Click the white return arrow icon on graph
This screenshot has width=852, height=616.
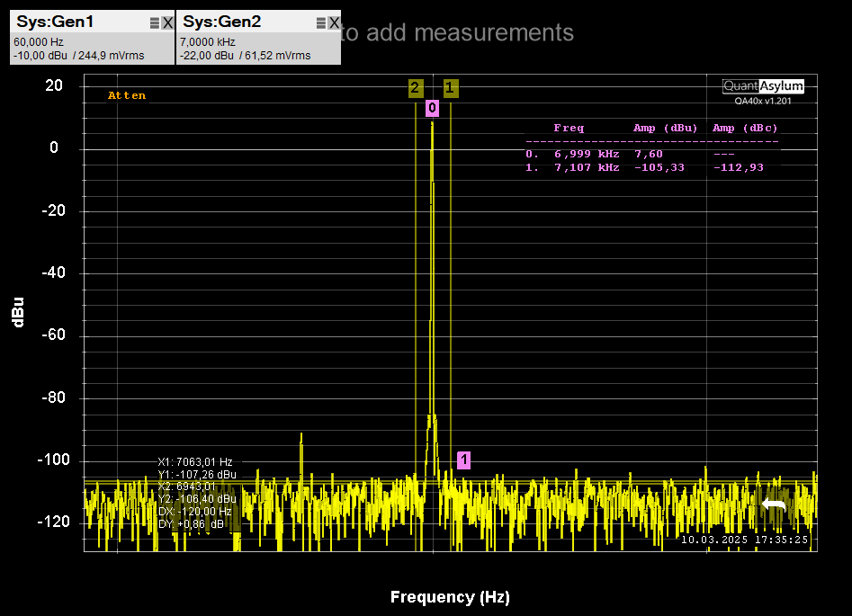click(774, 504)
